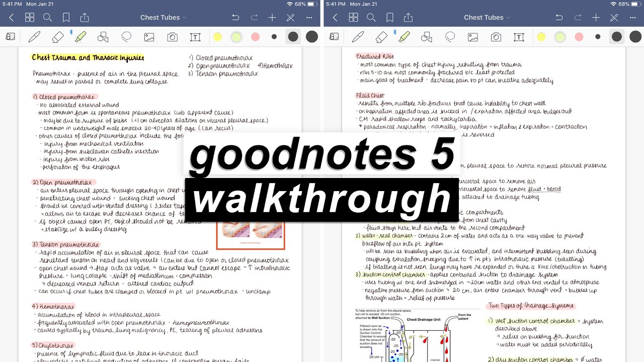Image resolution: width=644 pixels, height=362 pixels.
Task: Redo stroke in Fractured Ribs window
Action: (578, 18)
